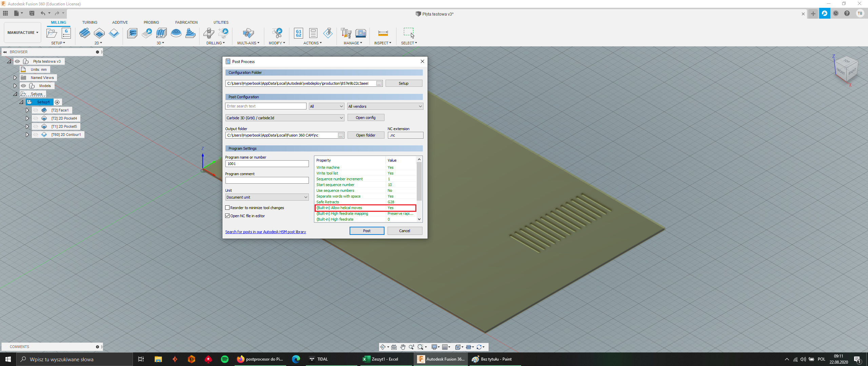868x366 pixels.
Task: Click the Milling tab in ribbon
Action: [58, 22]
